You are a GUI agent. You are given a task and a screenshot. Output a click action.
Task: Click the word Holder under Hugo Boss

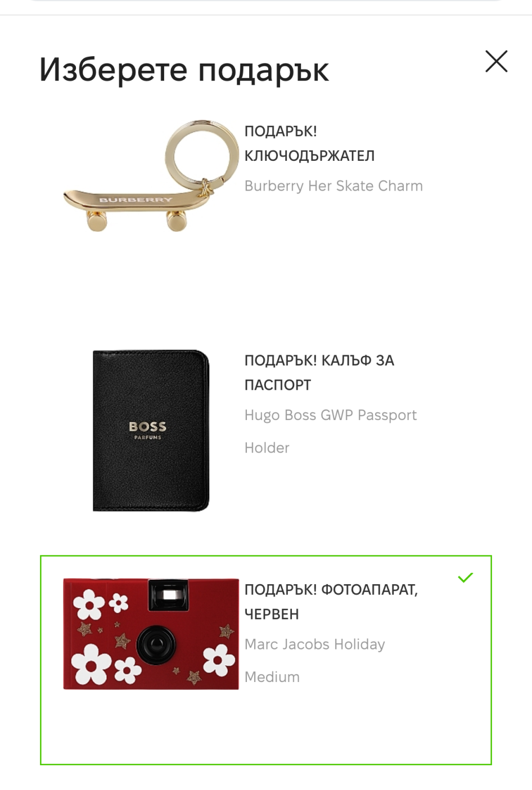(267, 448)
